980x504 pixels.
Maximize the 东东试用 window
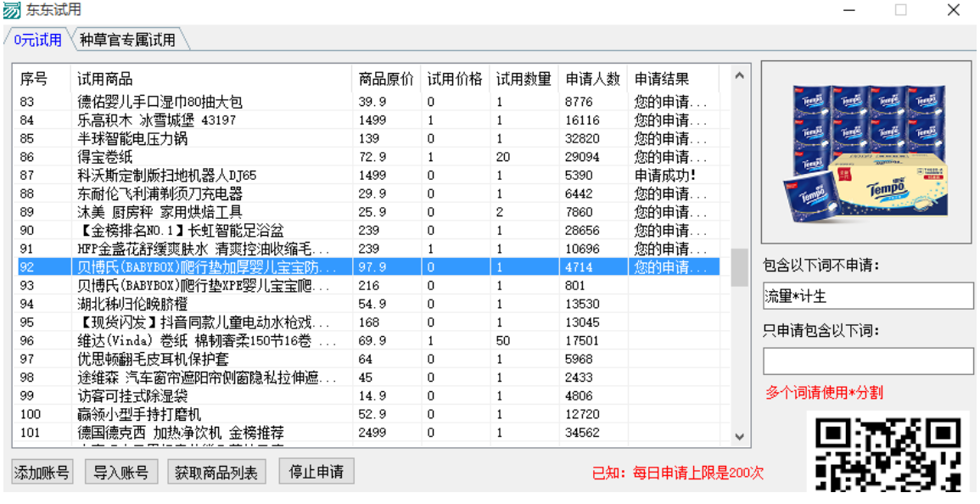(900, 10)
